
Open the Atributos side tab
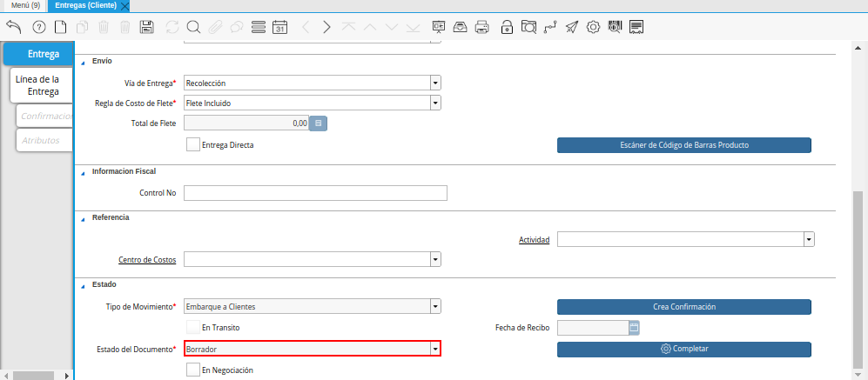pos(45,141)
